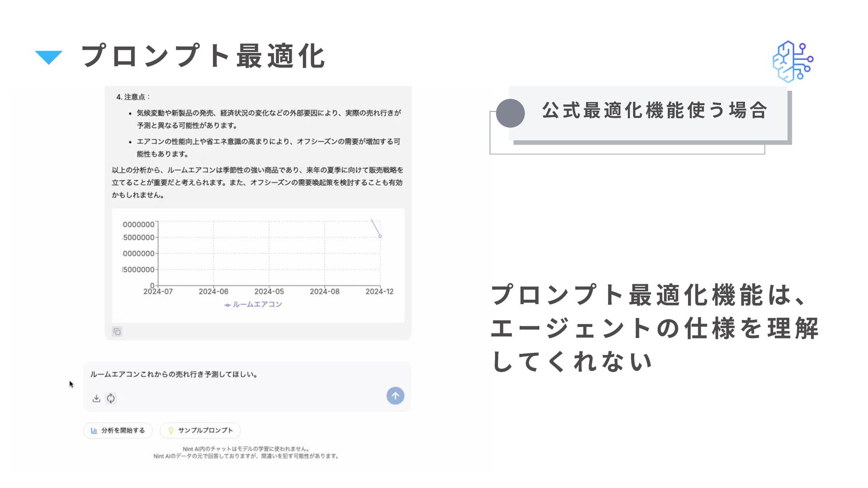The width and height of the screenshot is (868, 488).
Task: Click the bar chart icon in 分析を開始する
Action: click(x=94, y=430)
